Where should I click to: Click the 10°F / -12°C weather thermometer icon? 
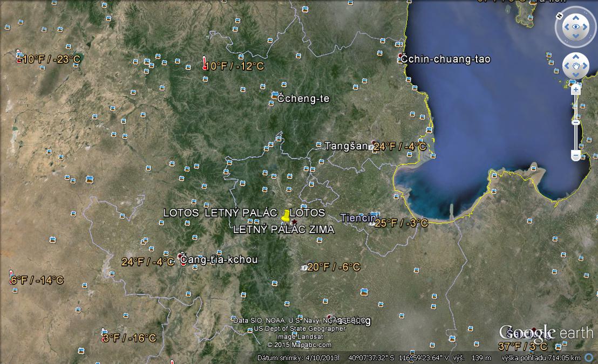tap(205, 64)
